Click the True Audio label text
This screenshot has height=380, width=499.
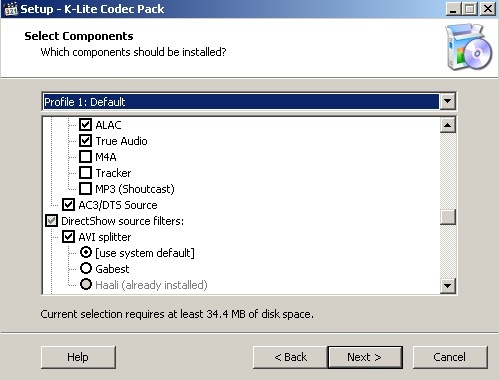coord(121,141)
